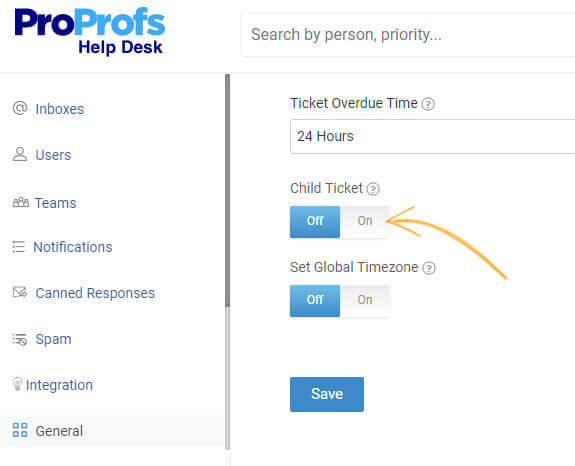This screenshot has width=575, height=466.
Task: Open the 24 Hours overdue time dropdown
Action: (x=432, y=136)
